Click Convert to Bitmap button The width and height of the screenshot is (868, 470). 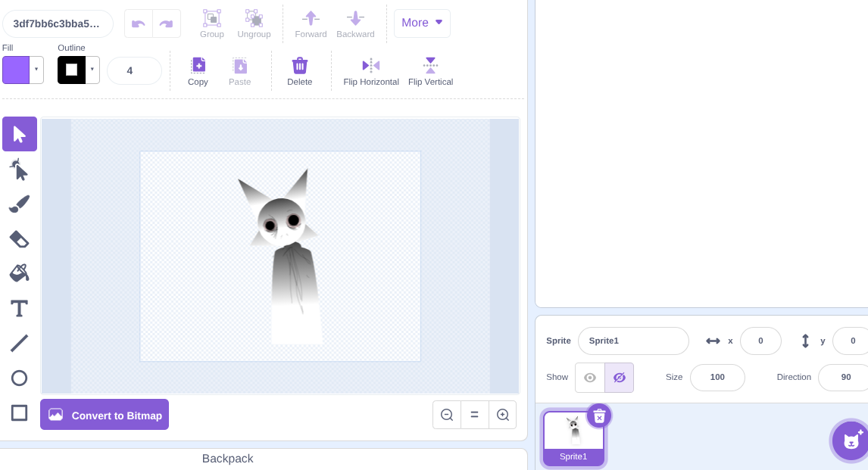coord(105,415)
